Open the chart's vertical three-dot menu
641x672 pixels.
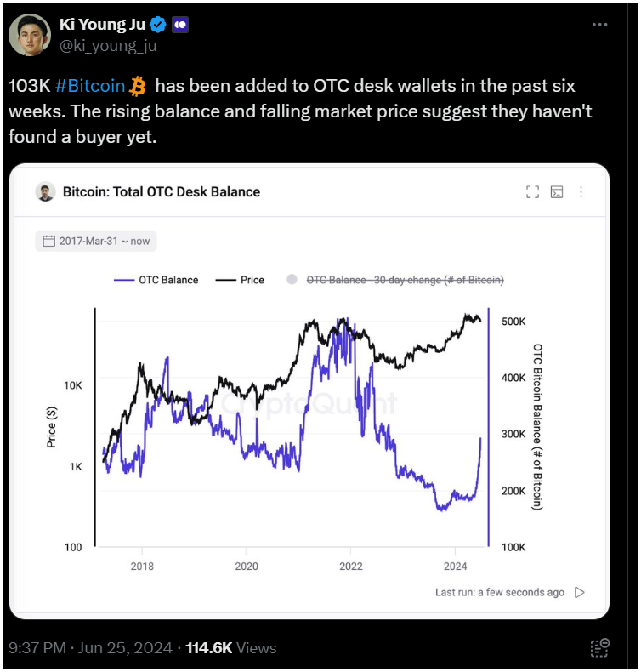[581, 191]
